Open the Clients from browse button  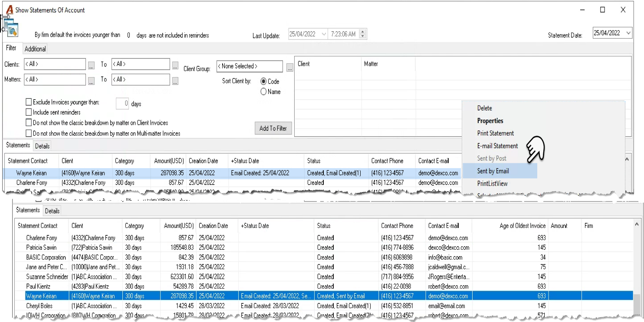tap(91, 65)
